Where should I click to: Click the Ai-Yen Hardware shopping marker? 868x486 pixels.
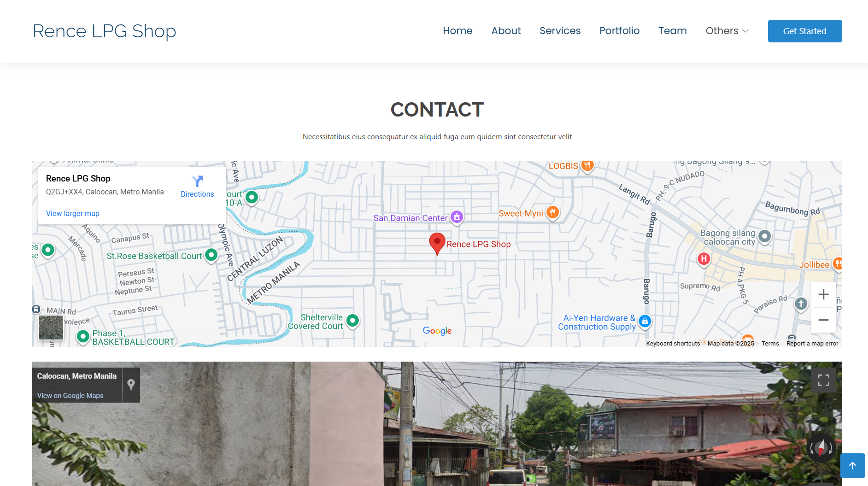coord(645,321)
